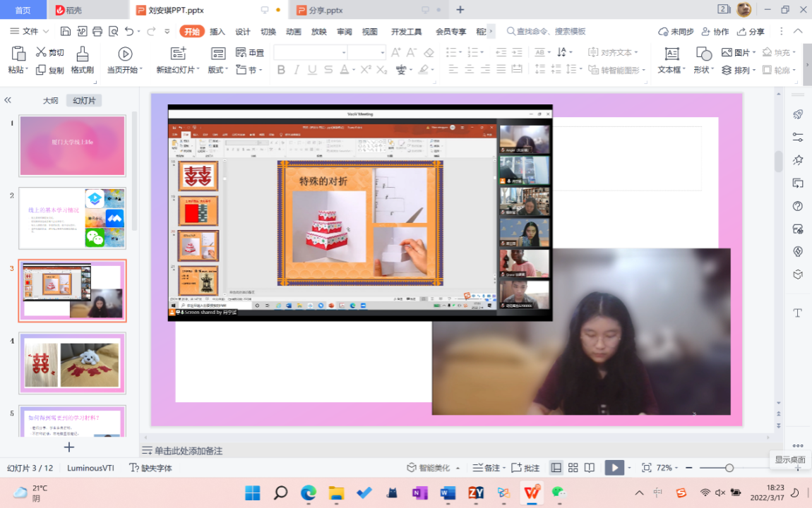Open the Insert (插入) ribbon tab

click(x=217, y=32)
